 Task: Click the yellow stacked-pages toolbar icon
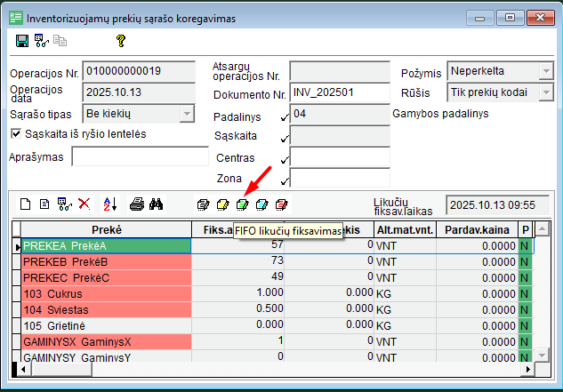(222, 204)
